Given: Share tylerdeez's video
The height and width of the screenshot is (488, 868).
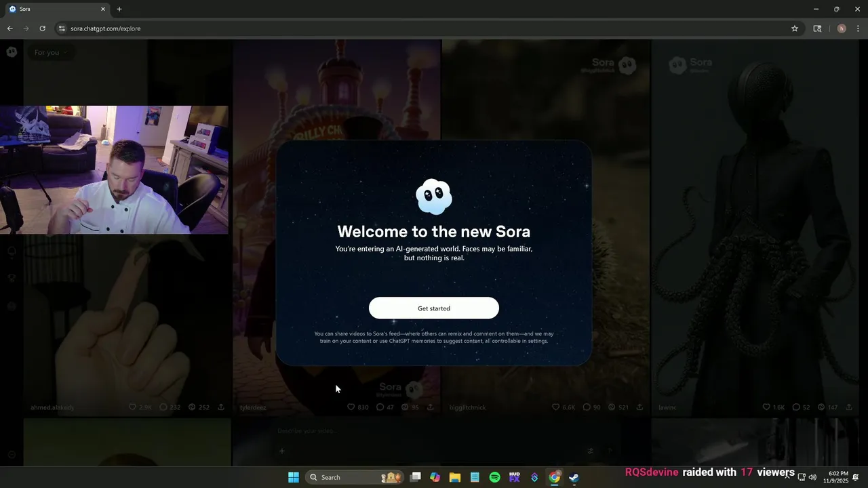Looking at the screenshot, I should (430, 407).
